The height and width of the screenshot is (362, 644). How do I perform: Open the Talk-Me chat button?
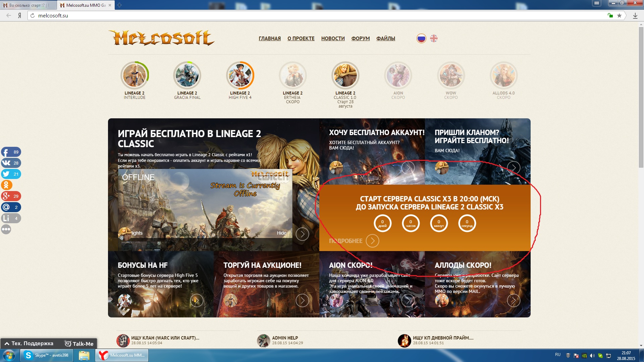pyautogui.click(x=79, y=344)
